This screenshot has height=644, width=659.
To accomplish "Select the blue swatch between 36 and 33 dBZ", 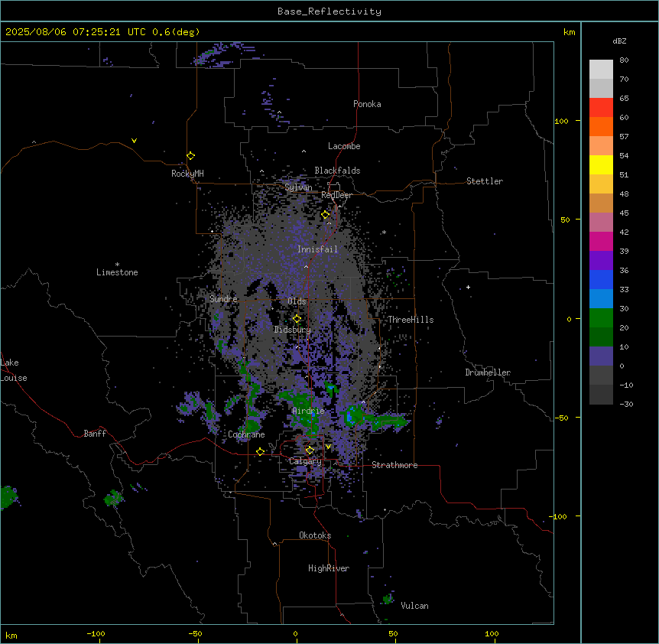I will click(601, 279).
